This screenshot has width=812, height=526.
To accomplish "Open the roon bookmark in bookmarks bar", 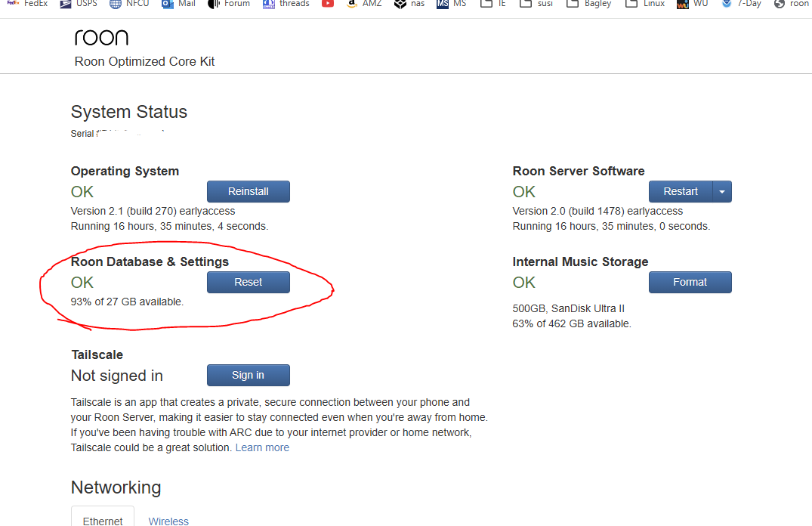I will [792, 4].
